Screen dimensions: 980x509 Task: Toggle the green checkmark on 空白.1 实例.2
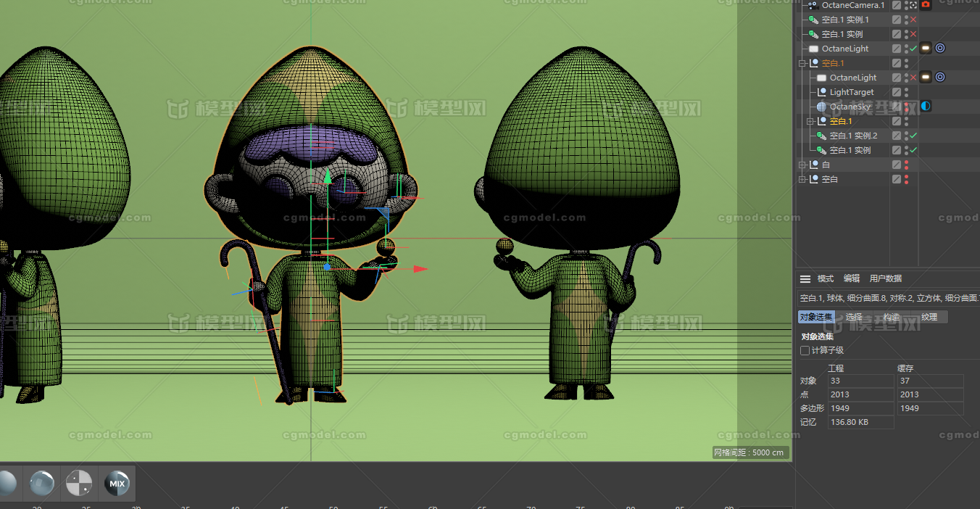click(913, 136)
